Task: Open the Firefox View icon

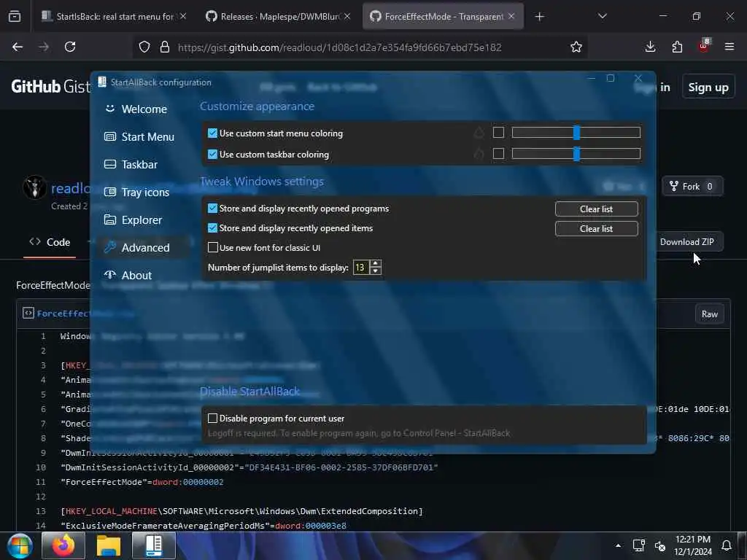Action: (x=15, y=17)
